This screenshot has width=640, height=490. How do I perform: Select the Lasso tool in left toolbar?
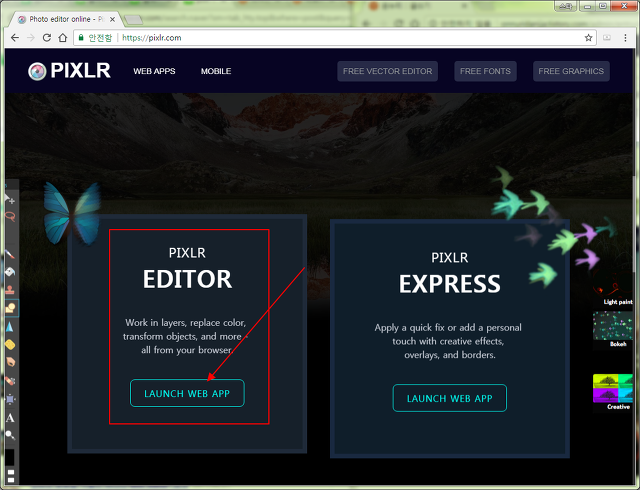(10, 216)
